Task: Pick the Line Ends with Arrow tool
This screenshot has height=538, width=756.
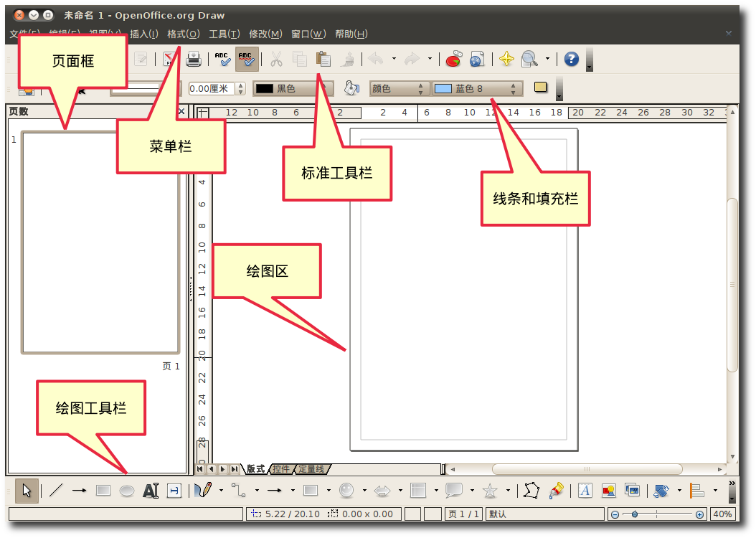Action: click(x=79, y=491)
